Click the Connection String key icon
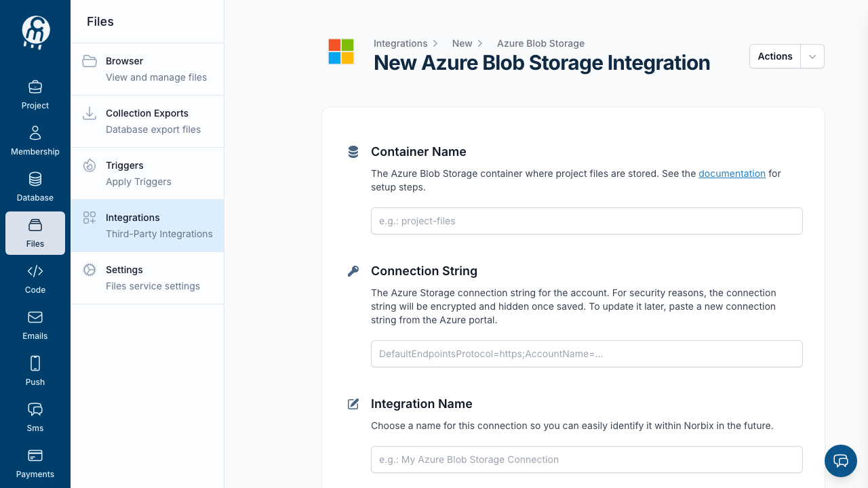Viewport: 868px width, 488px height. coord(353,271)
